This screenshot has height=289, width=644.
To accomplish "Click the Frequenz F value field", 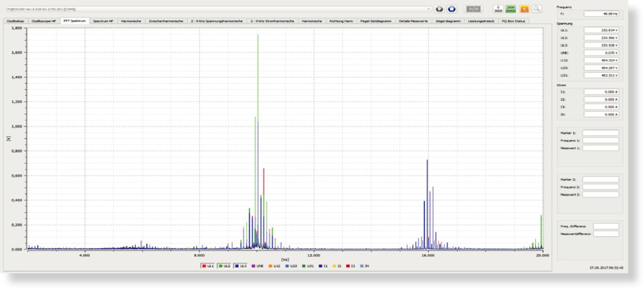I will point(601,14).
